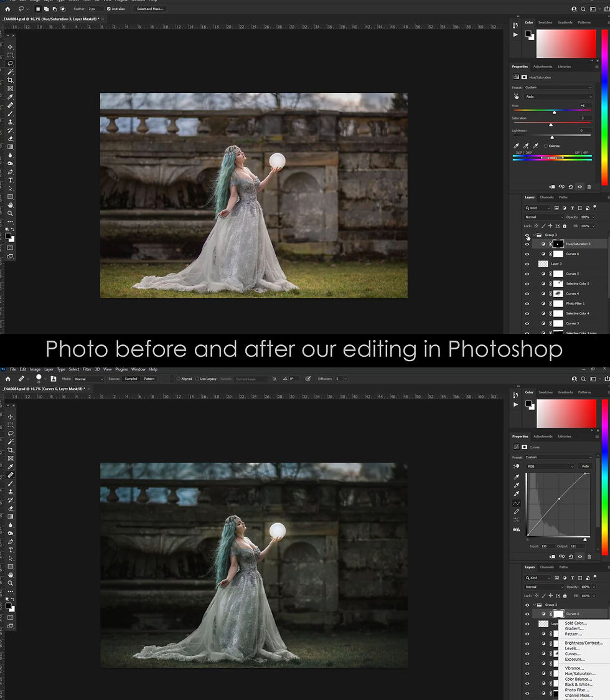Switch to Adjustments tab in lower Properties panel
610x700 pixels.
coord(543,437)
